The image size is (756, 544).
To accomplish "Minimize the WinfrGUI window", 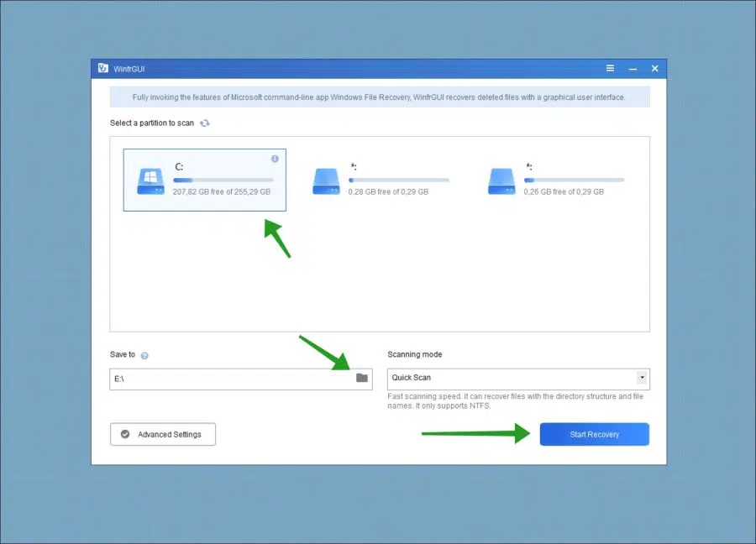I will pos(633,69).
